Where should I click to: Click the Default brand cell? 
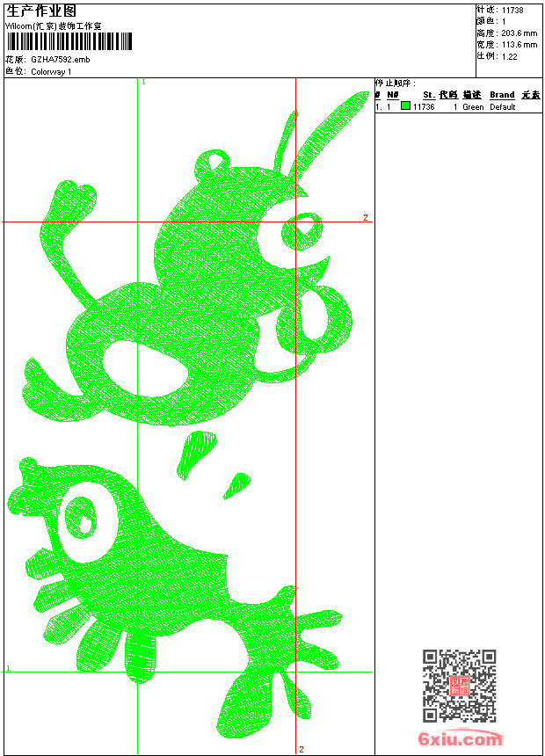click(503, 107)
